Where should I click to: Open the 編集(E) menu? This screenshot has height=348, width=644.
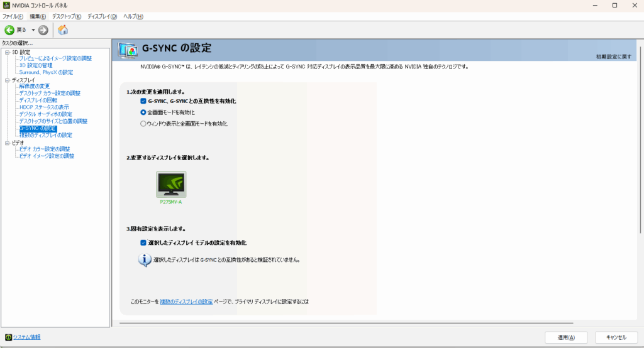pyautogui.click(x=38, y=16)
